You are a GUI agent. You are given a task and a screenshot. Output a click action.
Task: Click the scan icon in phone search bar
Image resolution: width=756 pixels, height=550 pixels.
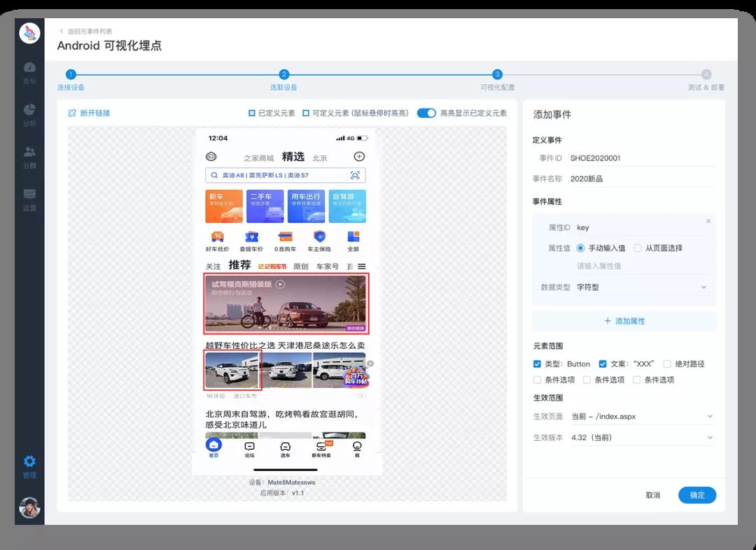[x=355, y=175]
